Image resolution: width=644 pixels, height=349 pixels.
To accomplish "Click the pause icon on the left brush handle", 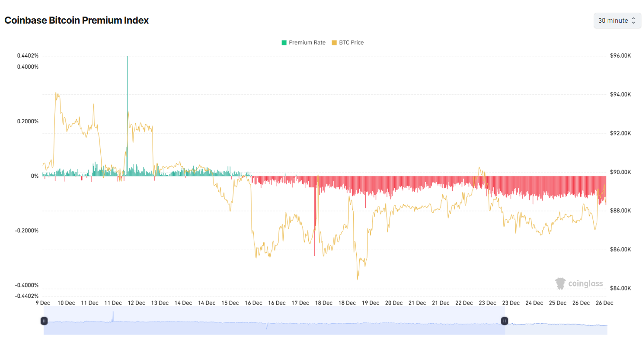I will point(44,321).
